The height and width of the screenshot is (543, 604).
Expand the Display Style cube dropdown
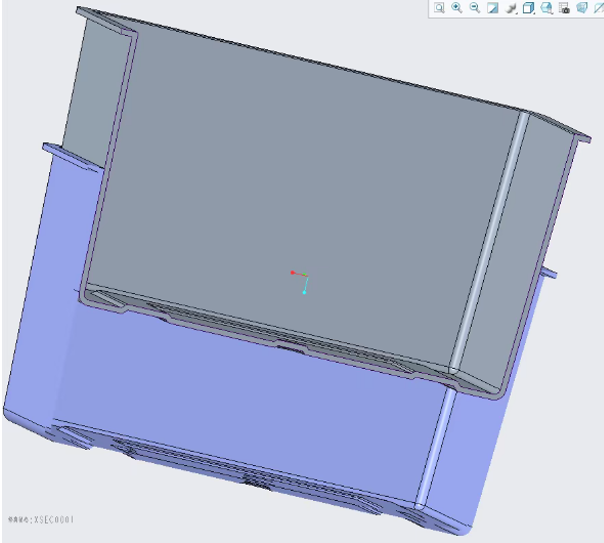click(x=528, y=8)
